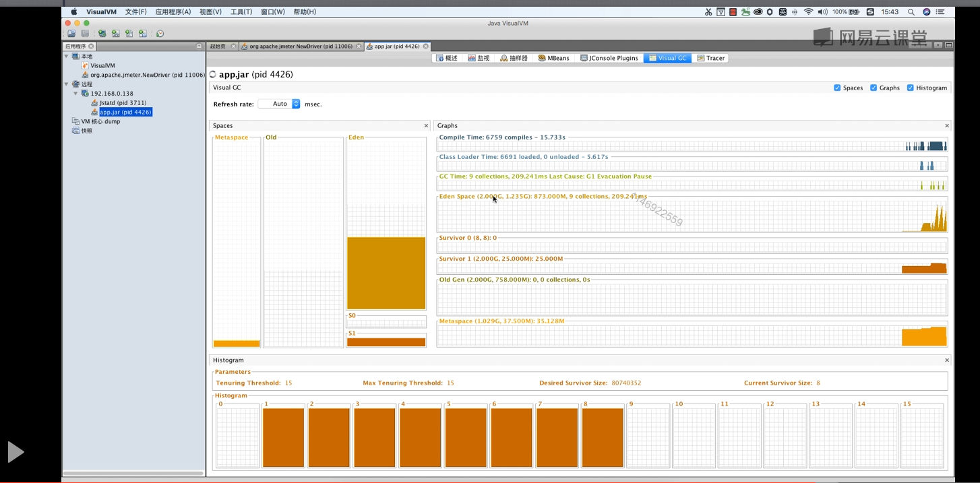Image resolution: width=980 pixels, height=483 pixels.
Task: Select the VisualVM tree item
Action: pos(102,65)
